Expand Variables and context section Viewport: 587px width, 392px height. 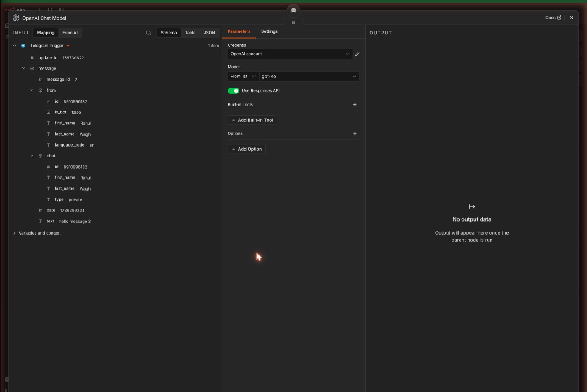click(14, 233)
